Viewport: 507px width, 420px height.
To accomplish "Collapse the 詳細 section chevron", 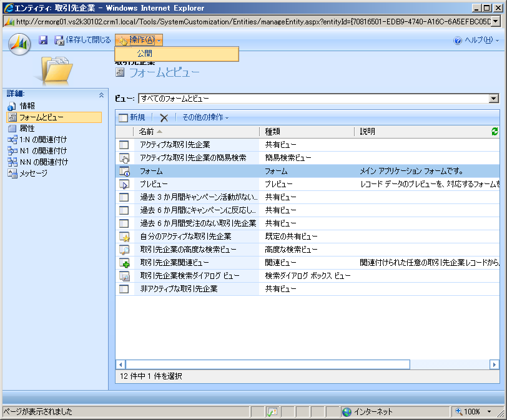I will tap(101, 95).
